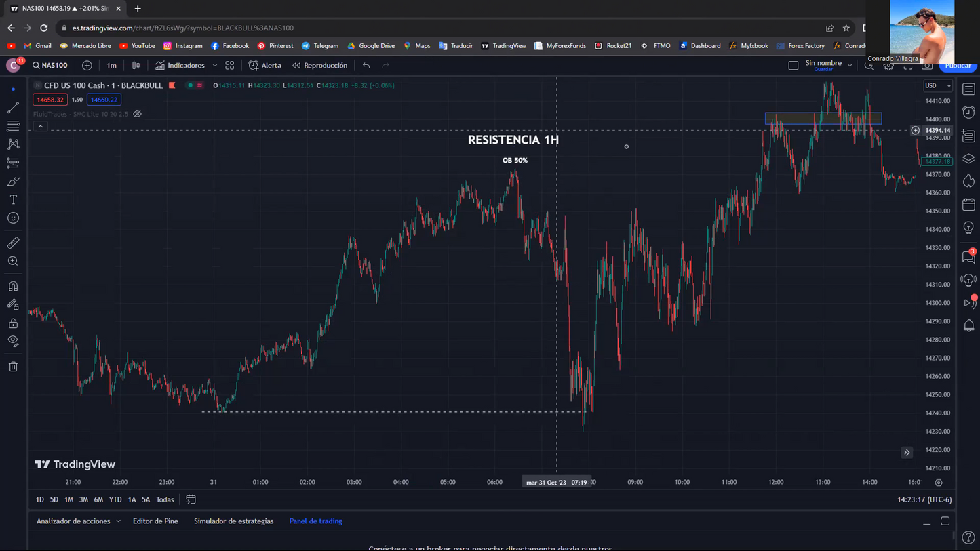Change the candlestick chart style
Screen dimensions: 980x551
coord(136,66)
